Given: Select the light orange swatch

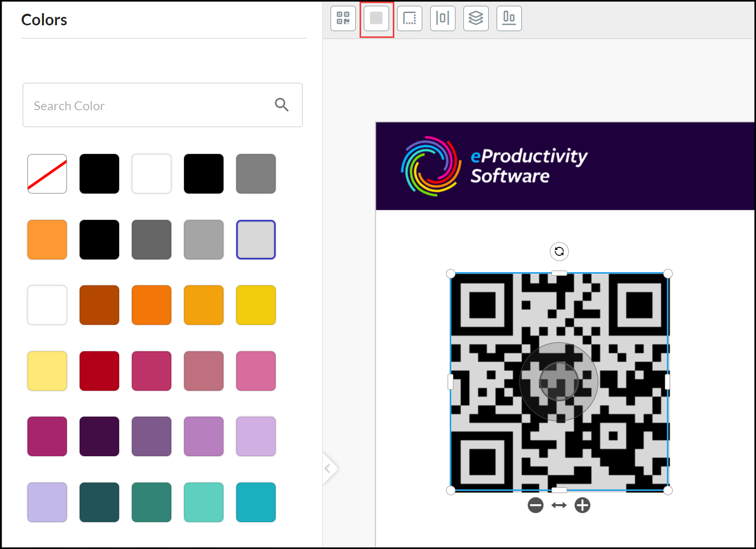Looking at the screenshot, I should (x=47, y=239).
